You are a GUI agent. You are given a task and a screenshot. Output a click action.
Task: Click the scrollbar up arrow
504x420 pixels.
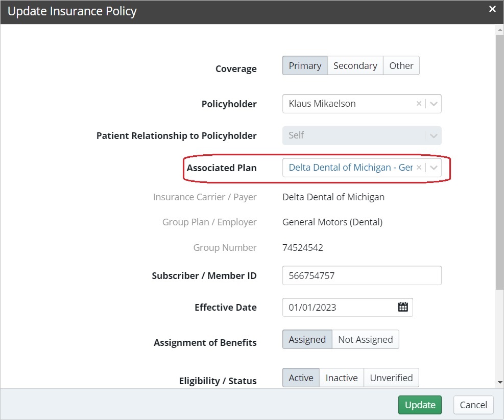[x=499, y=29]
